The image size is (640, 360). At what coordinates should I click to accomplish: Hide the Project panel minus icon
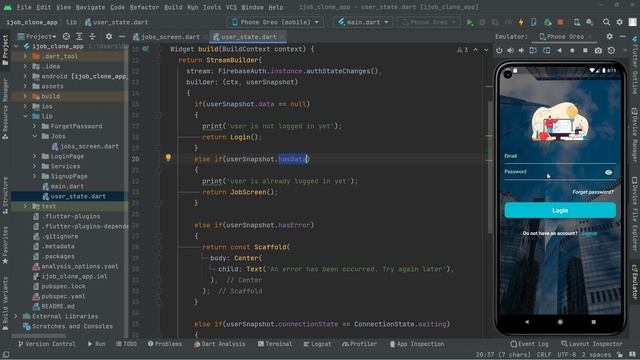click(122, 37)
